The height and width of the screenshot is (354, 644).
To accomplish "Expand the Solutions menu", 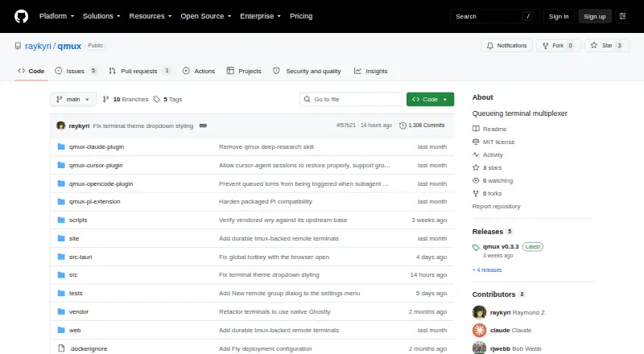I will point(101,16).
